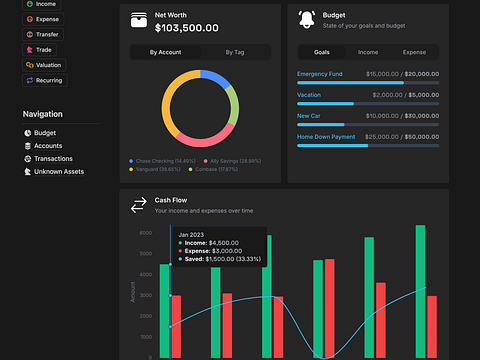
Task: Go to Transactions page
Action: pyautogui.click(x=53, y=159)
